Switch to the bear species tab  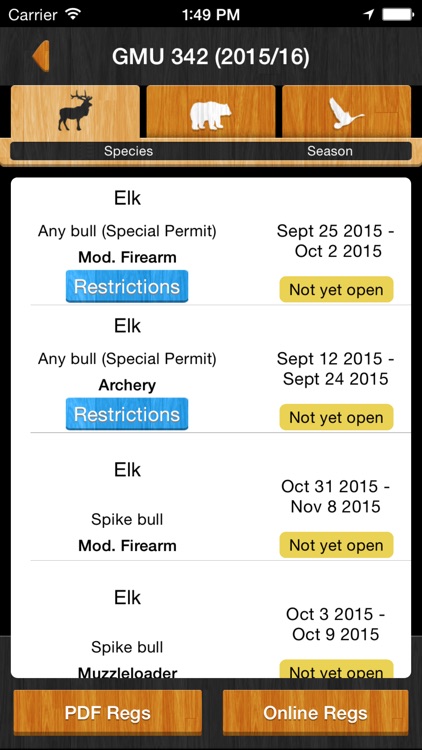(x=211, y=112)
